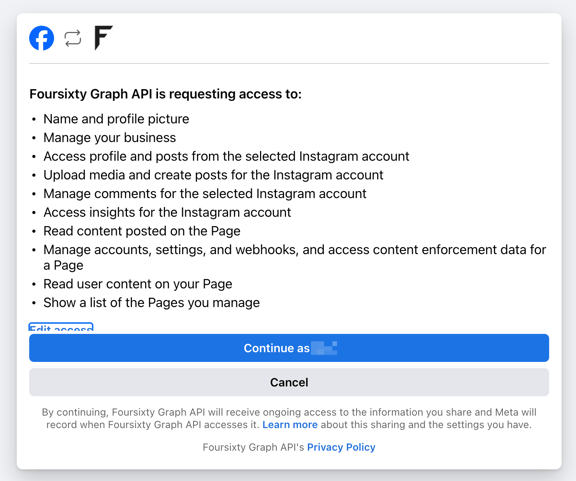Click the blurred user name on Continue button
This screenshot has width=576, height=481.
pyautogui.click(x=324, y=348)
